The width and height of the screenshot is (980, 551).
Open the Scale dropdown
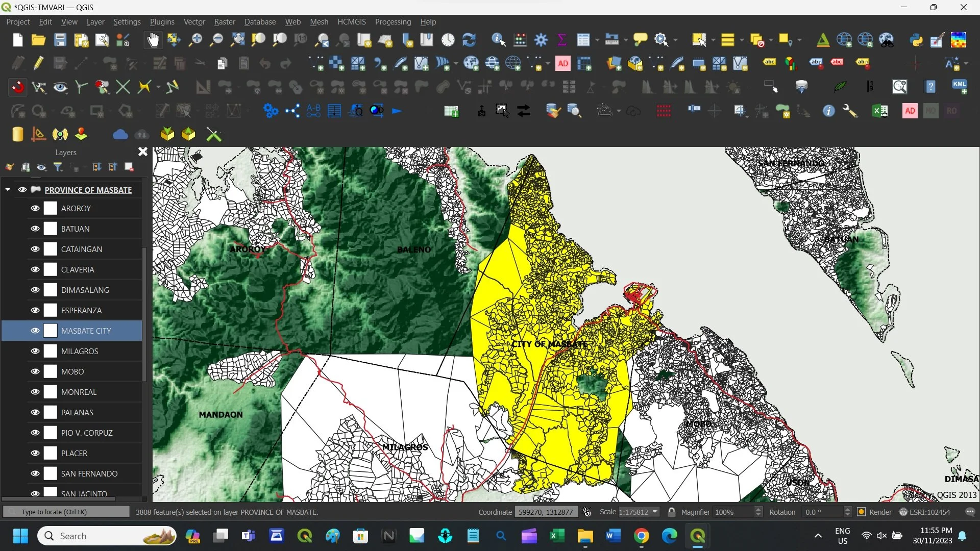[655, 512]
